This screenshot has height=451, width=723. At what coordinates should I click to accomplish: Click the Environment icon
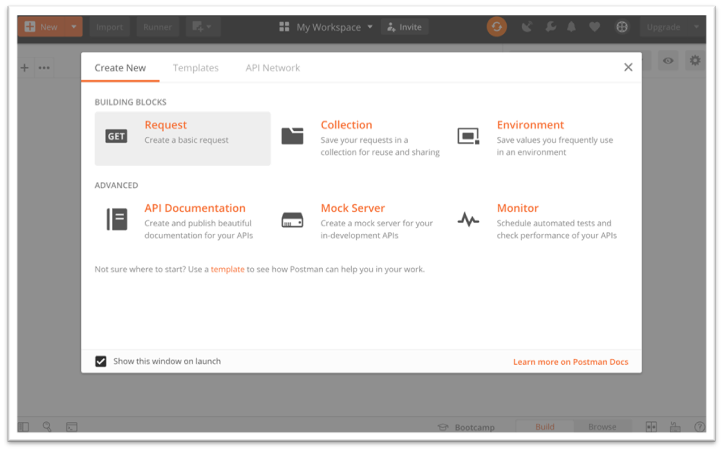point(468,136)
